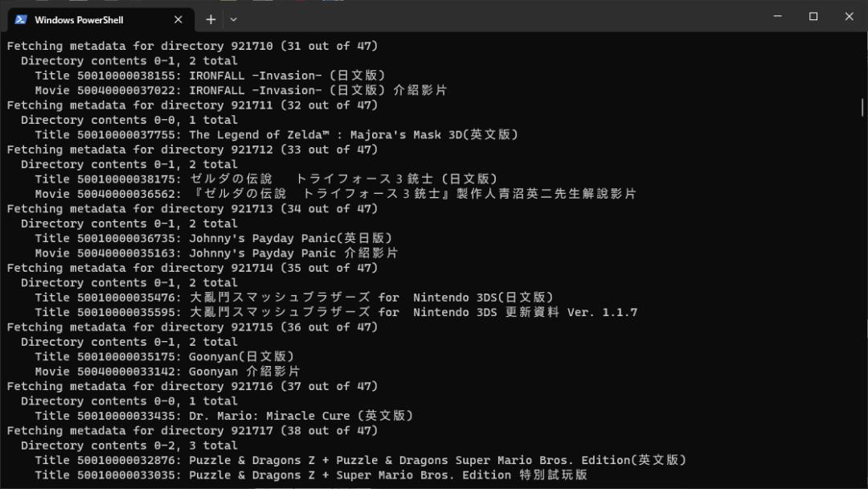Click line 'Fetching metadata for directory 921715'

click(x=192, y=327)
